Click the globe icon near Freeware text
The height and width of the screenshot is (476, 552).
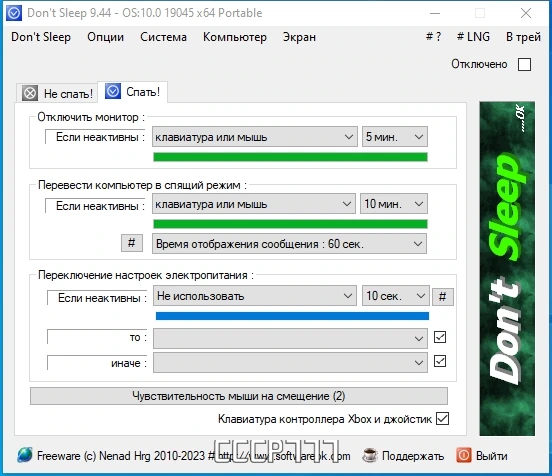click(x=25, y=455)
